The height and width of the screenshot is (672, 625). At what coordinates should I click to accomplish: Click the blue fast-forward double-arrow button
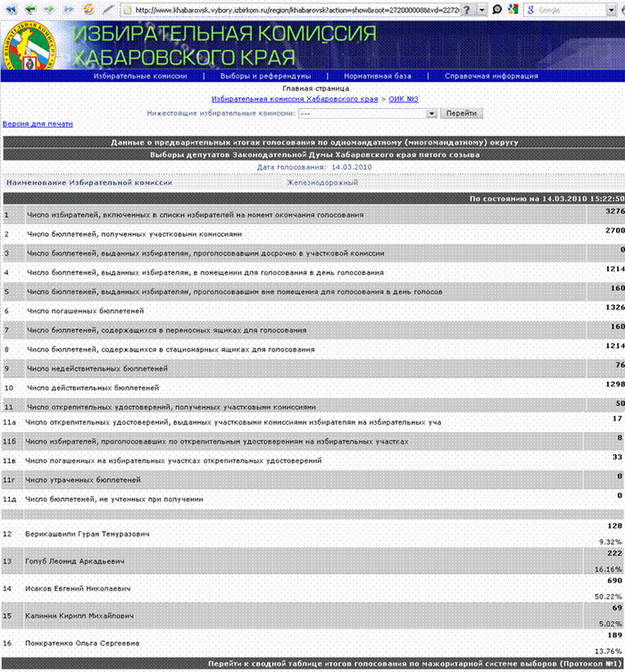tap(69, 9)
